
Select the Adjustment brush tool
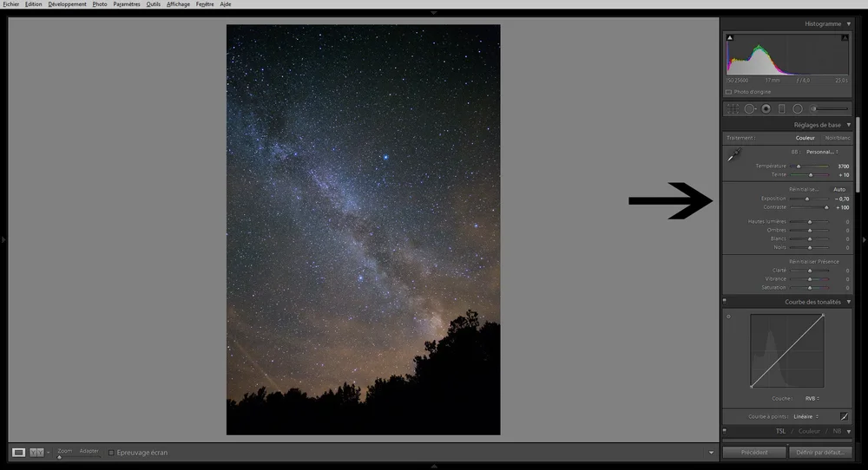pyautogui.click(x=829, y=109)
